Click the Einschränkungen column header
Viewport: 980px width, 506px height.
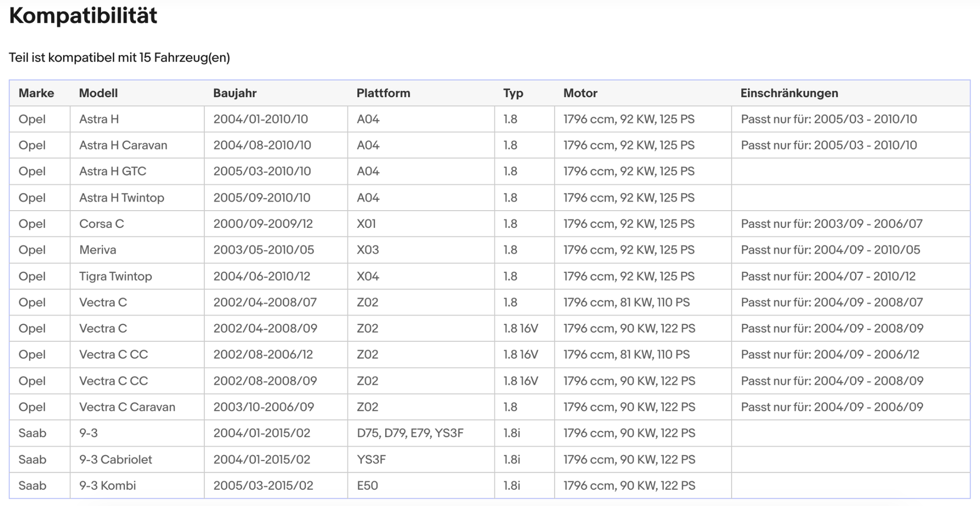coord(789,93)
